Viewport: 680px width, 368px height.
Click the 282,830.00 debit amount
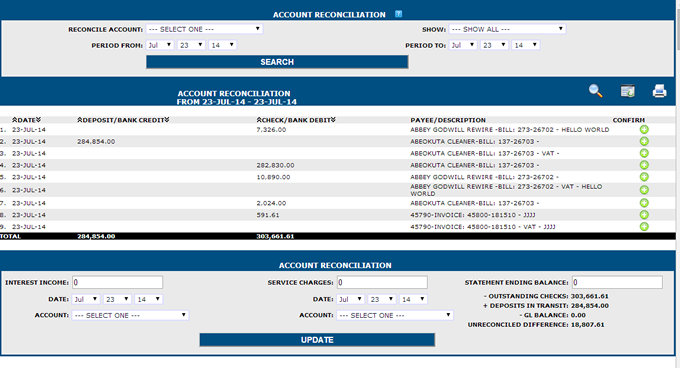tap(275, 165)
